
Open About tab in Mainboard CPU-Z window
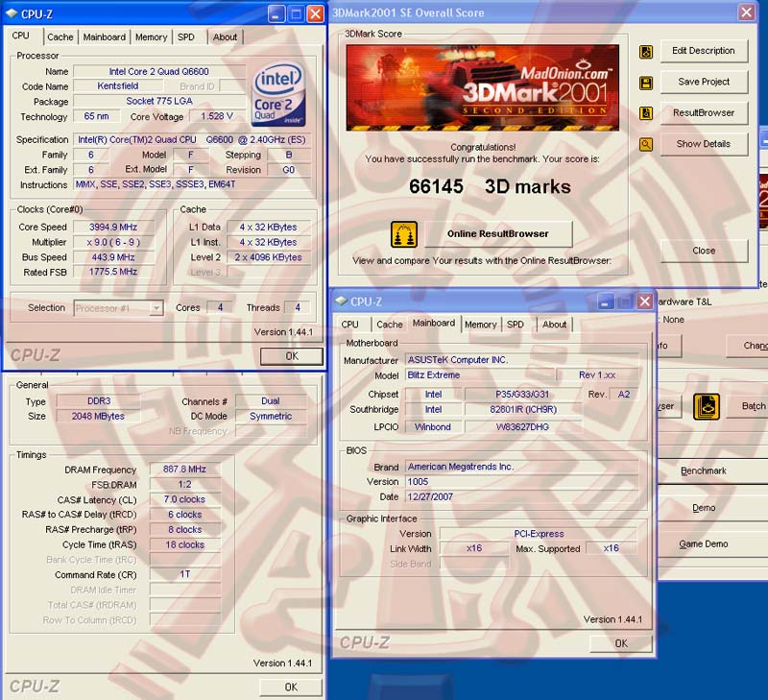tap(555, 325)
